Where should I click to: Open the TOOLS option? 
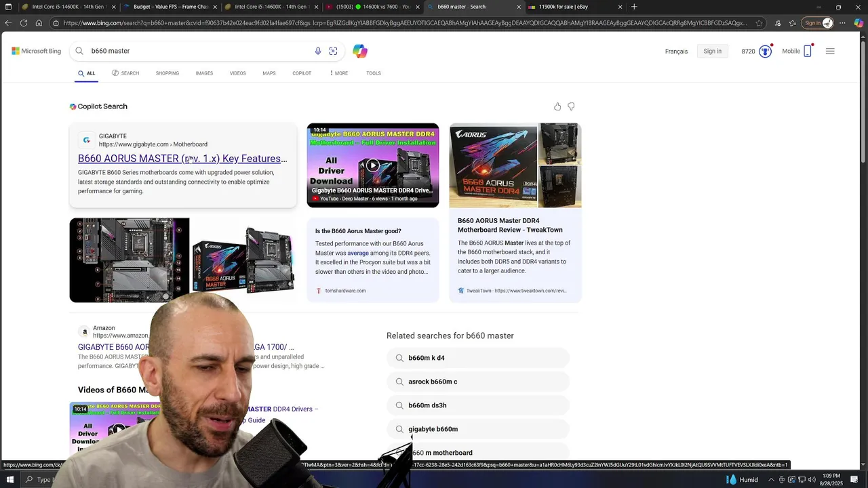pyautogui.click(x=374, y=73)
